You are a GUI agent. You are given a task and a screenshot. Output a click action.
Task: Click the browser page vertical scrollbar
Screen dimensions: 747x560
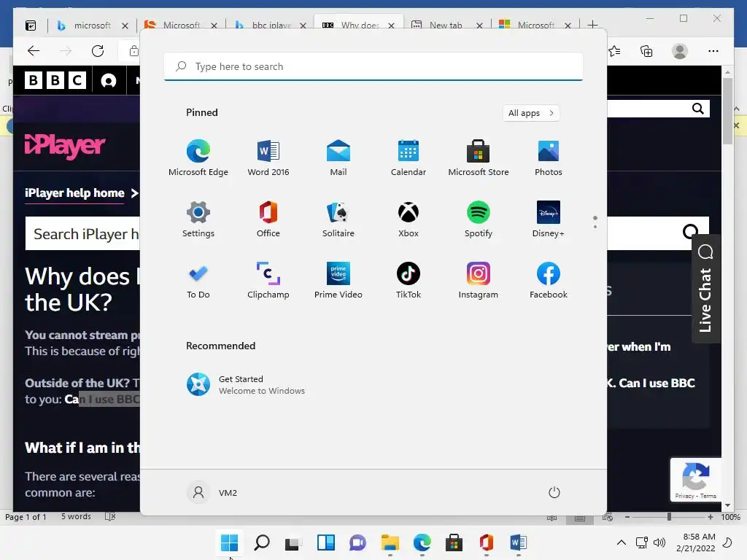click(x=727, y=112)
